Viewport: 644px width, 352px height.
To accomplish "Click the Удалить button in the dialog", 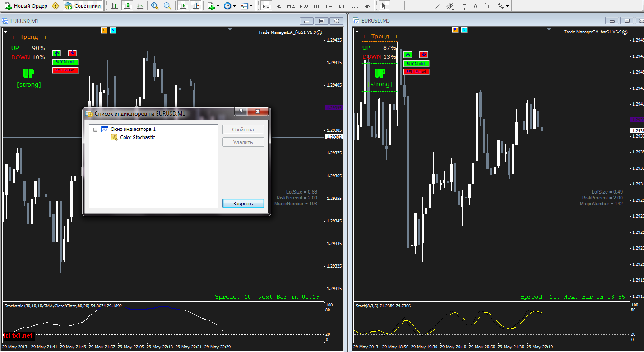I will tap(243, 142).
